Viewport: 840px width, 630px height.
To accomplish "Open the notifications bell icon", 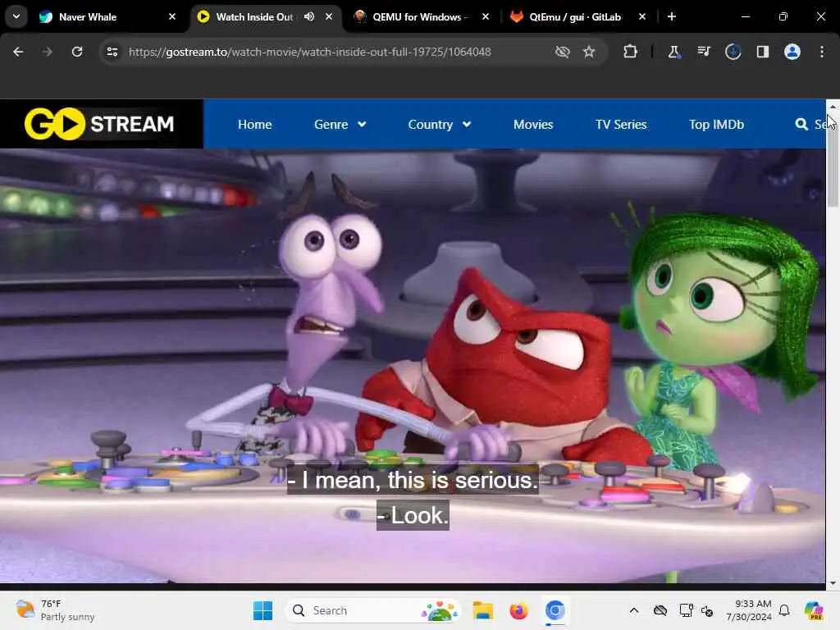I will coord(784,610).
